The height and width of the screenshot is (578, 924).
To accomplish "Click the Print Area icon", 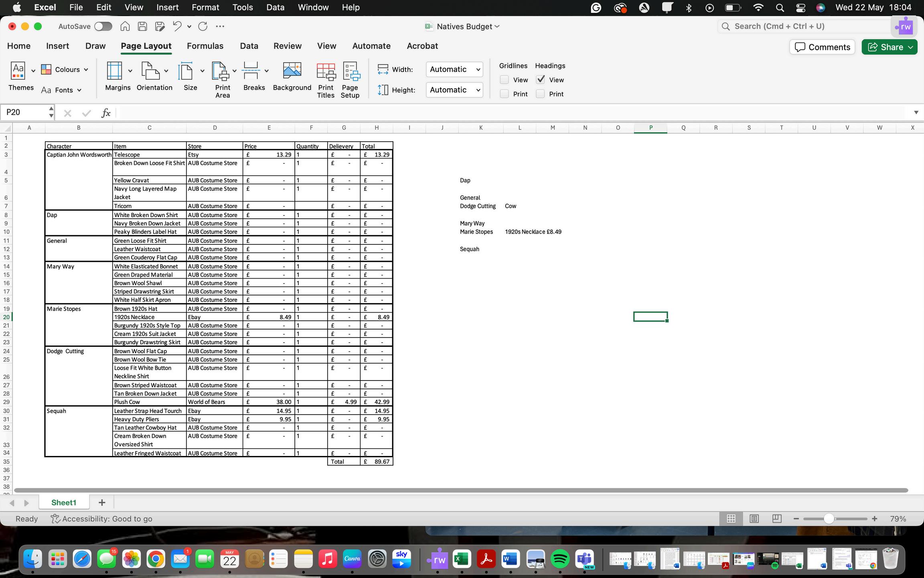I will point(220,71).
